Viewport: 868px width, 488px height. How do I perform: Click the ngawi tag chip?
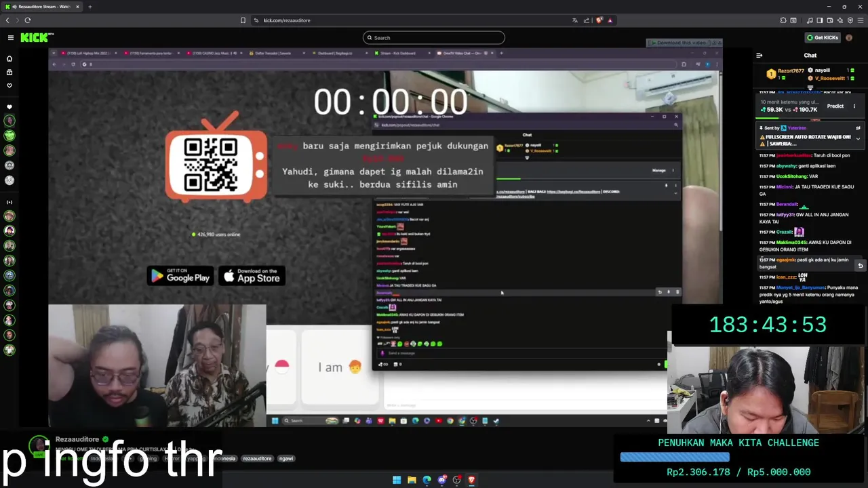pos(286,459)
